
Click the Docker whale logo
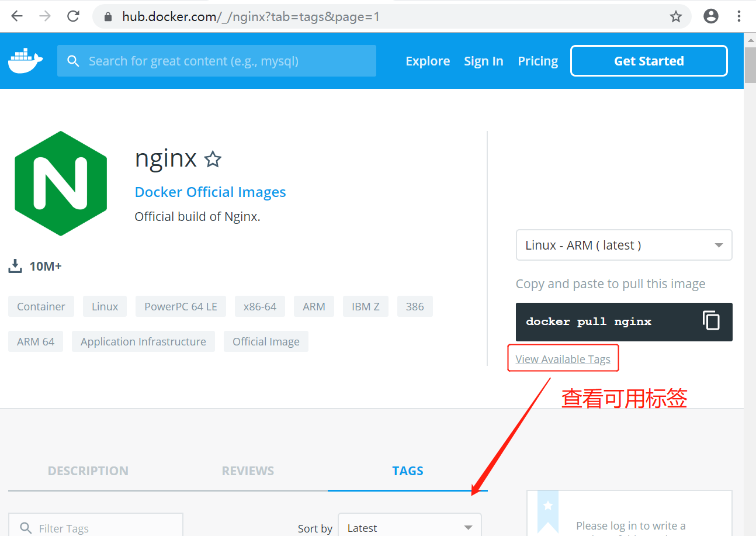(x=26, y=61)
